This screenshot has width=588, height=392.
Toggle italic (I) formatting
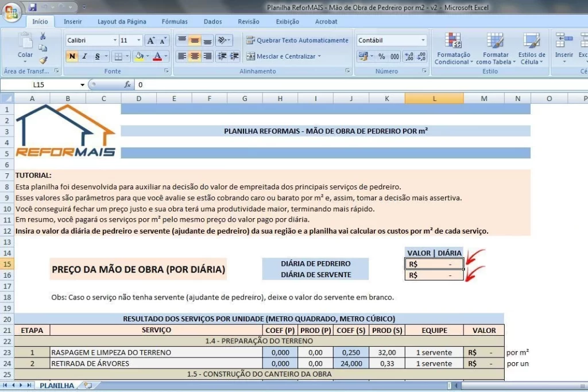pyautogui.click(x=84, y=56)
